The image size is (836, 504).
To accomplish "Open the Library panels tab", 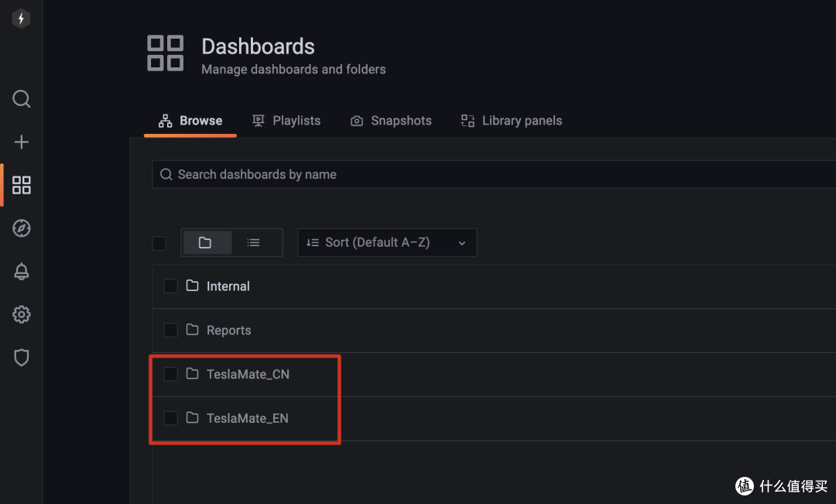I will point(512,121).
